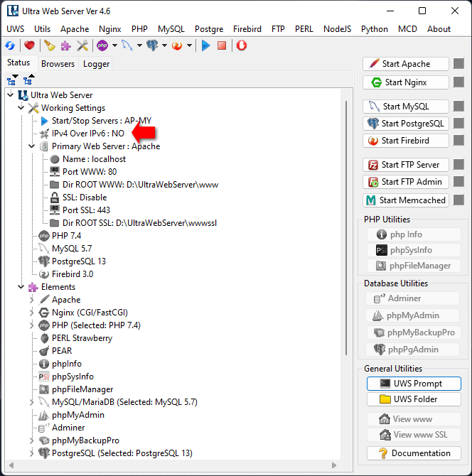The image size is (472, 476).
Task: Click the Adminer database icon in tree
Action: click(x=44, y=428)
